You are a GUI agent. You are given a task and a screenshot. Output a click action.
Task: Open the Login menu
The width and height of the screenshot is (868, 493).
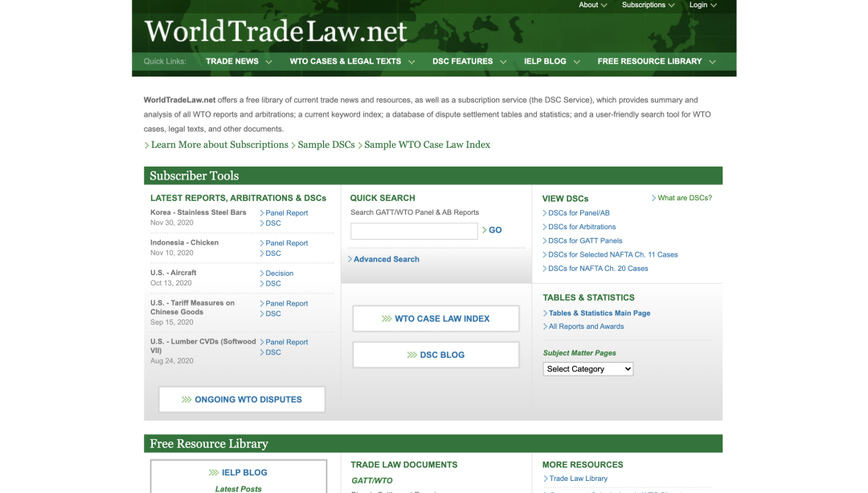click(702, 5)
